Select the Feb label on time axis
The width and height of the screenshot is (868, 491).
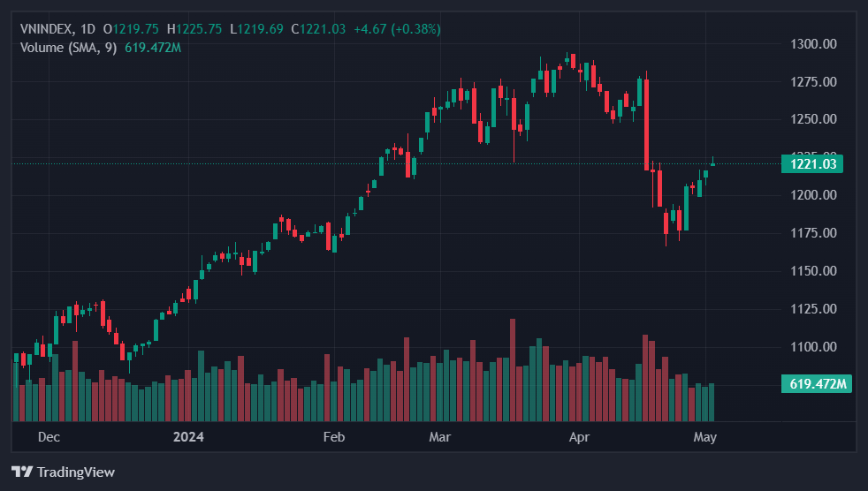[333, 437]
